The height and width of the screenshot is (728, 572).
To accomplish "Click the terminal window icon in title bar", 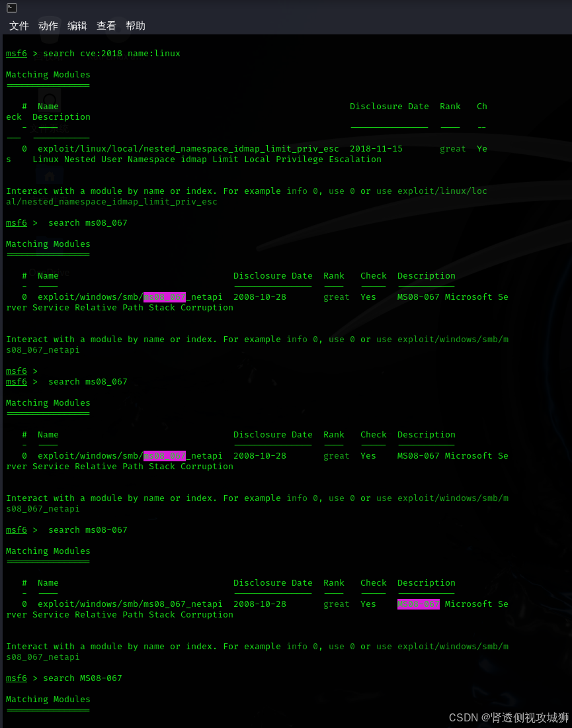I will (x=12, y=8).
